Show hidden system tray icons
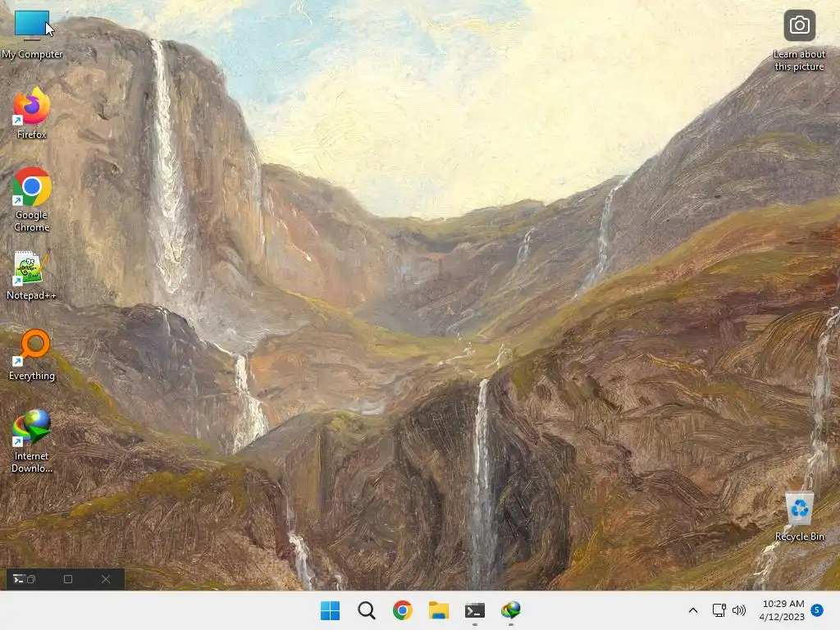Image resolution: width=840 pixels, height=630 pixels. pos(692,610)
